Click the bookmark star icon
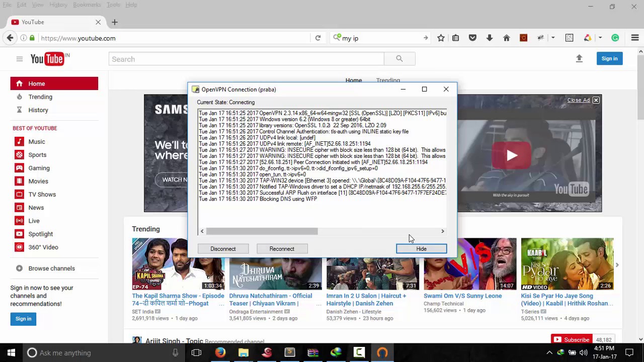 tap(441, 38)
